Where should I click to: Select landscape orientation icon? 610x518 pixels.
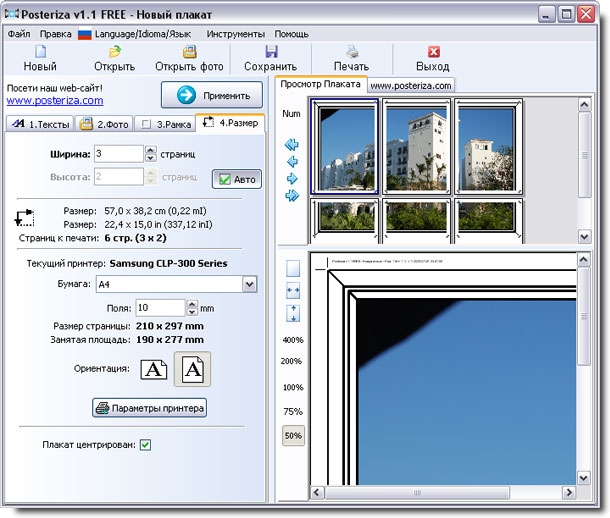(x=154, y=369)
